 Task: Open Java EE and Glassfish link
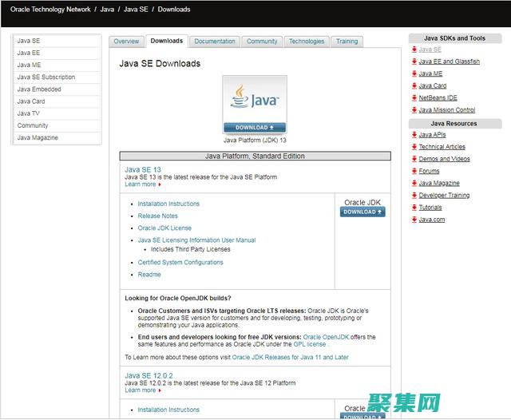pyautogui.click(x=449, y=61)
